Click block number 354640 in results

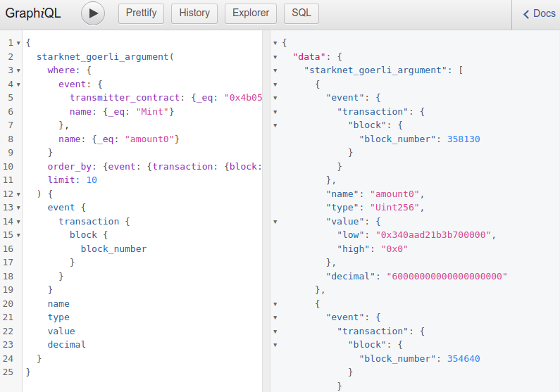463,359
